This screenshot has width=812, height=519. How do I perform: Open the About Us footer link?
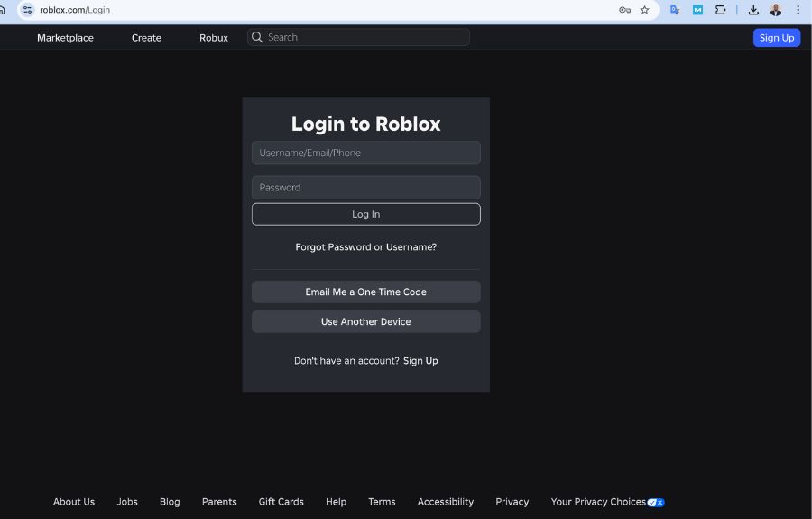point(74,502)
